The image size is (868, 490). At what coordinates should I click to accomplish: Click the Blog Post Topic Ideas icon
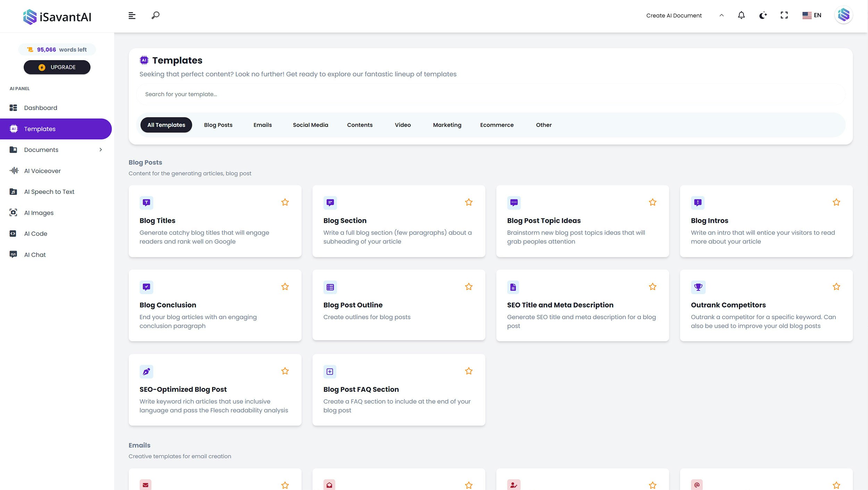(514, 203)
